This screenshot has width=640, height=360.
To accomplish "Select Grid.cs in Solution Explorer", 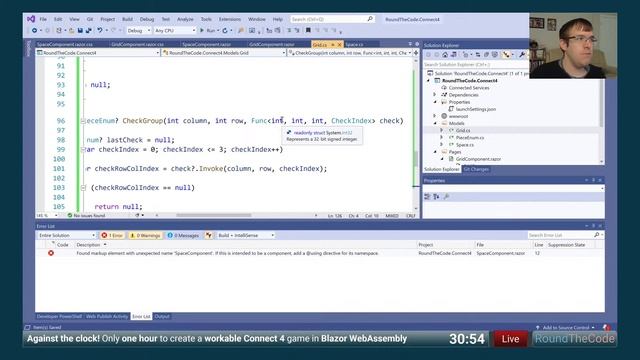I will (x=463, y=131).
